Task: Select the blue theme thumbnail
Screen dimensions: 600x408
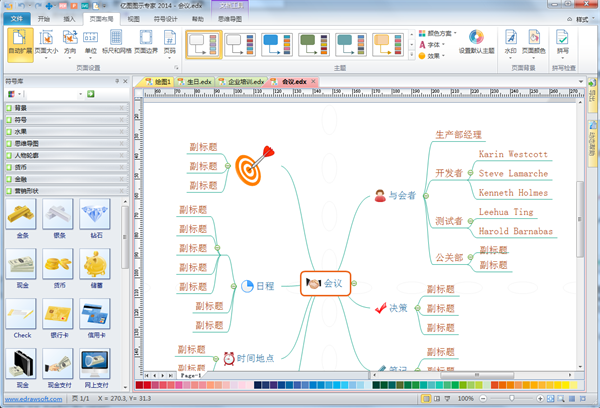Action: (x=277, y=45)
